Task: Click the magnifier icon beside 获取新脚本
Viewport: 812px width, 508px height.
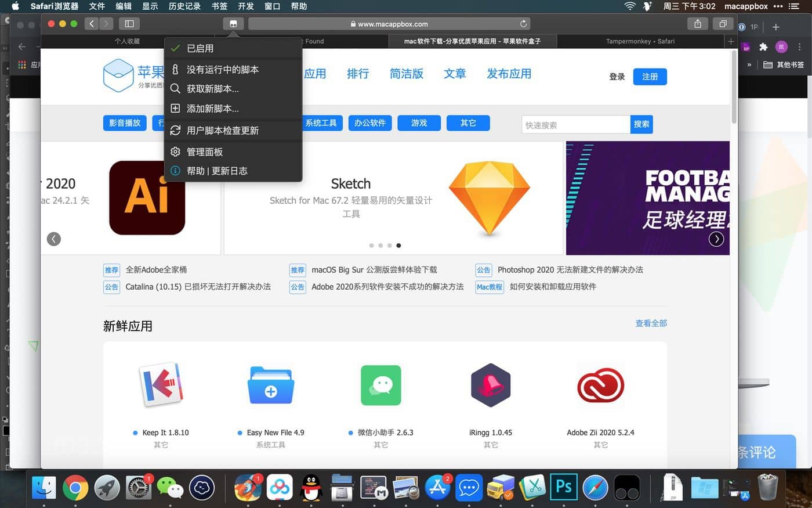Action: click(x=175, y=89)
